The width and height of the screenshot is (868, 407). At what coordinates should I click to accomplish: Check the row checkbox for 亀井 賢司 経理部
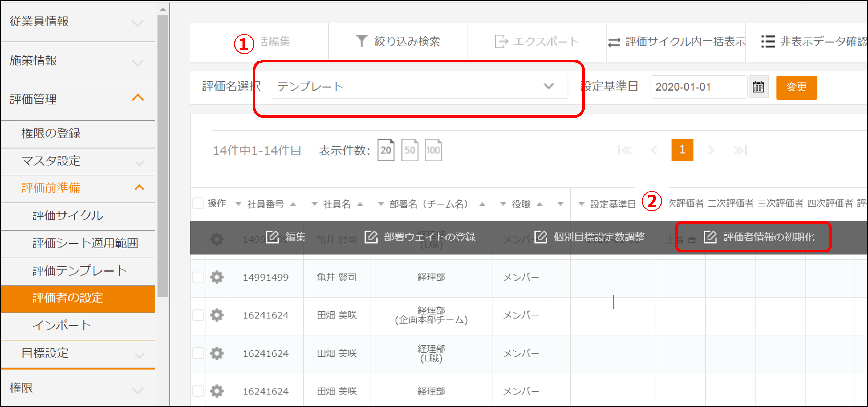(198, 277)
